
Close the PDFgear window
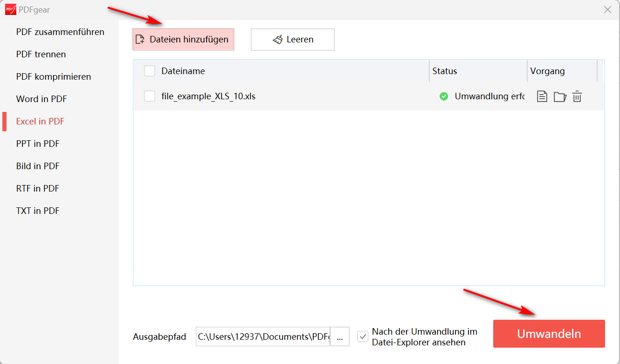coord(607,9)
